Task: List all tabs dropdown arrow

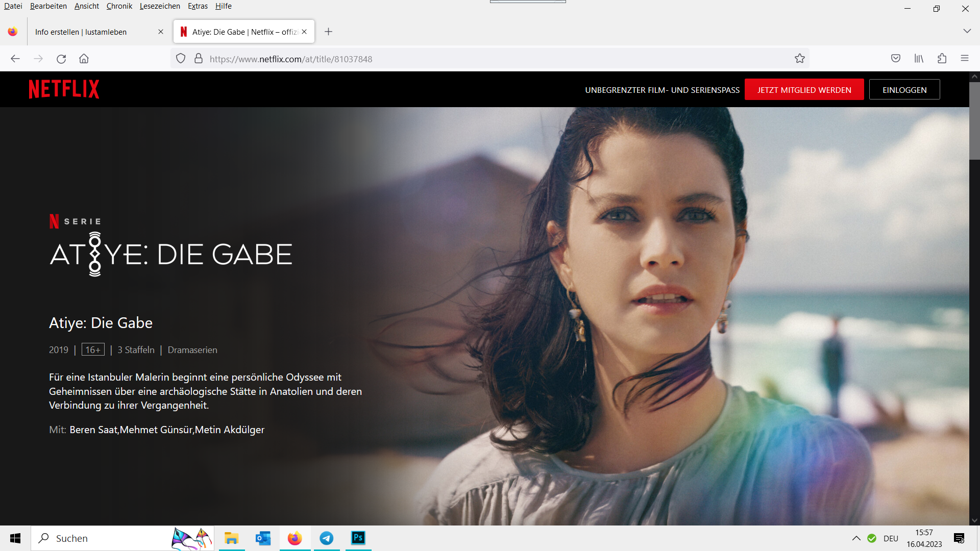Action: coord(967,32)
